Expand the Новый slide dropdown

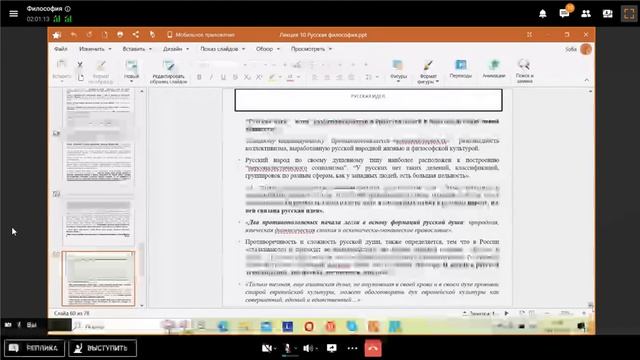pos(131,81)
